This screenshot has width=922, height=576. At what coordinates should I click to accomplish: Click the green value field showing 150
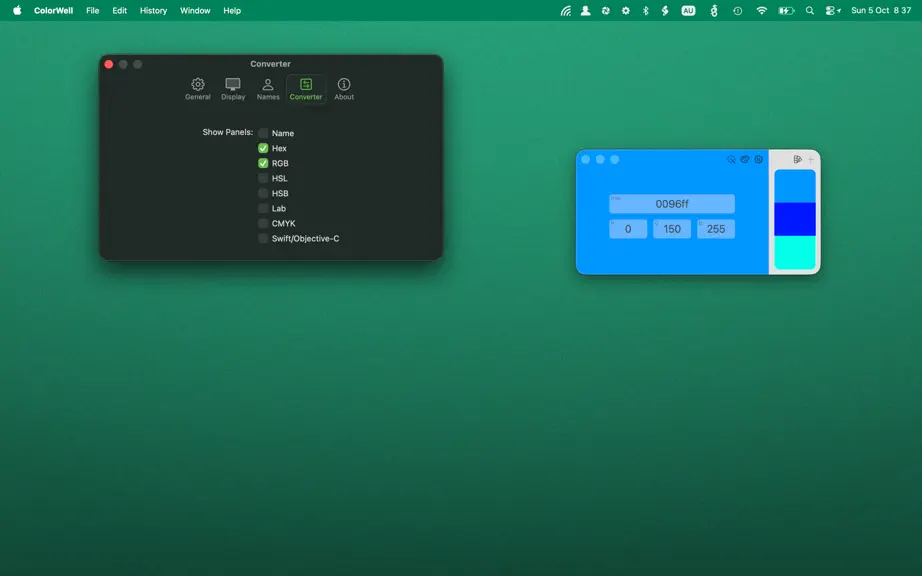tap(672, 229)
